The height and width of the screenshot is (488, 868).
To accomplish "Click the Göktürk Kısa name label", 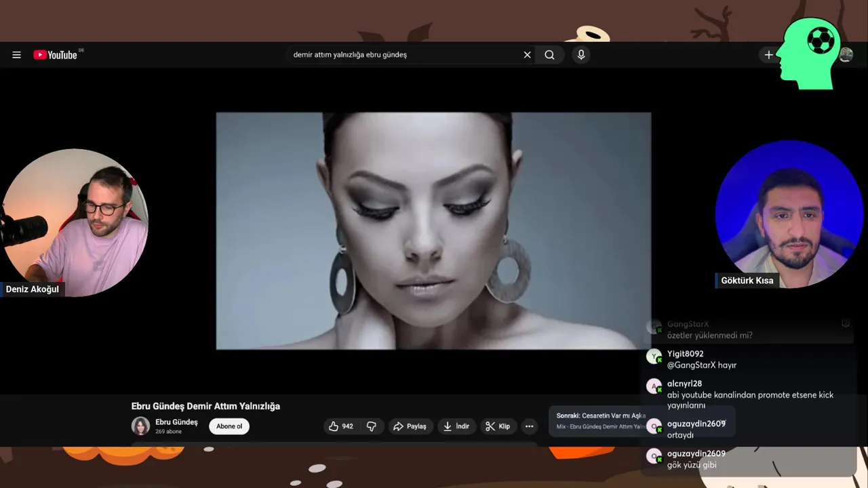I will 747,281.
